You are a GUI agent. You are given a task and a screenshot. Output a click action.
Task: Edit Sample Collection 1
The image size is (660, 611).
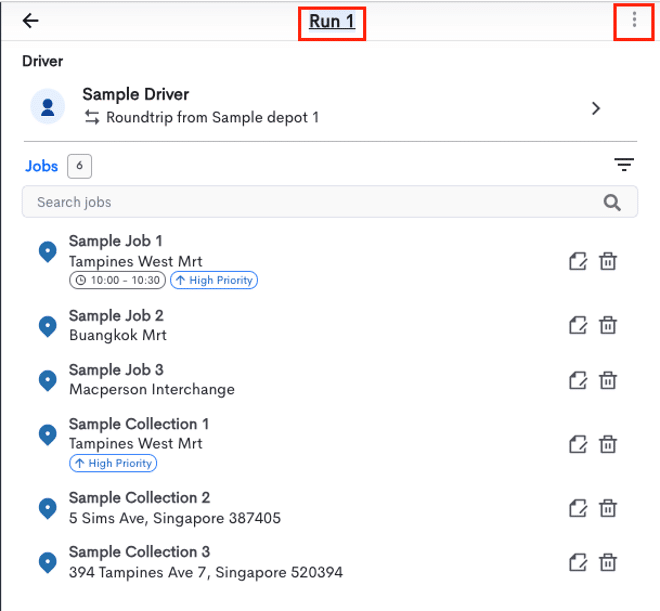tap(578, 444)
